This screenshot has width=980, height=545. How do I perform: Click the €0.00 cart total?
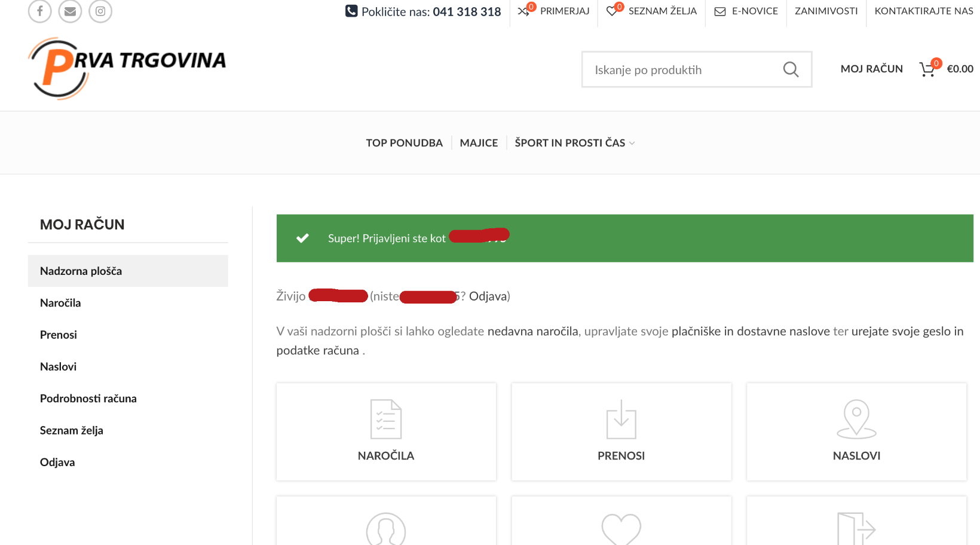click(960, 69)
